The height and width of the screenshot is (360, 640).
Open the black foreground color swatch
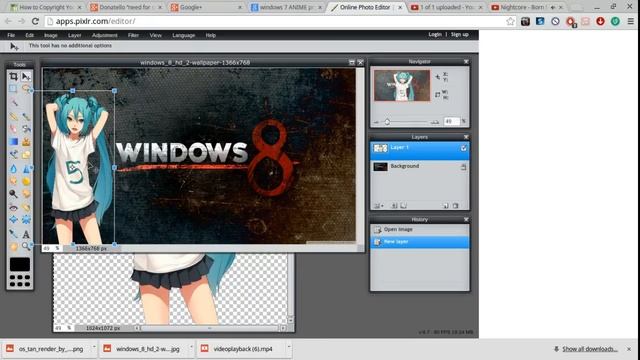click(20, 264)
